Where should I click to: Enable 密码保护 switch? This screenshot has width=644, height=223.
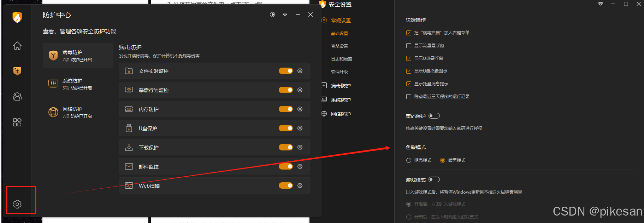[434, 116]
